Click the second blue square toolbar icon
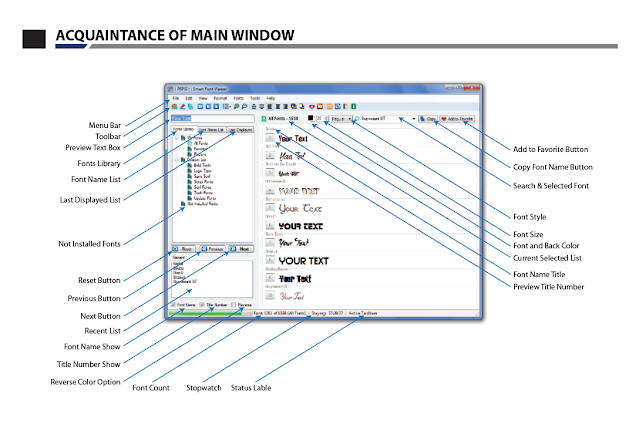 (x=208, y=106)
